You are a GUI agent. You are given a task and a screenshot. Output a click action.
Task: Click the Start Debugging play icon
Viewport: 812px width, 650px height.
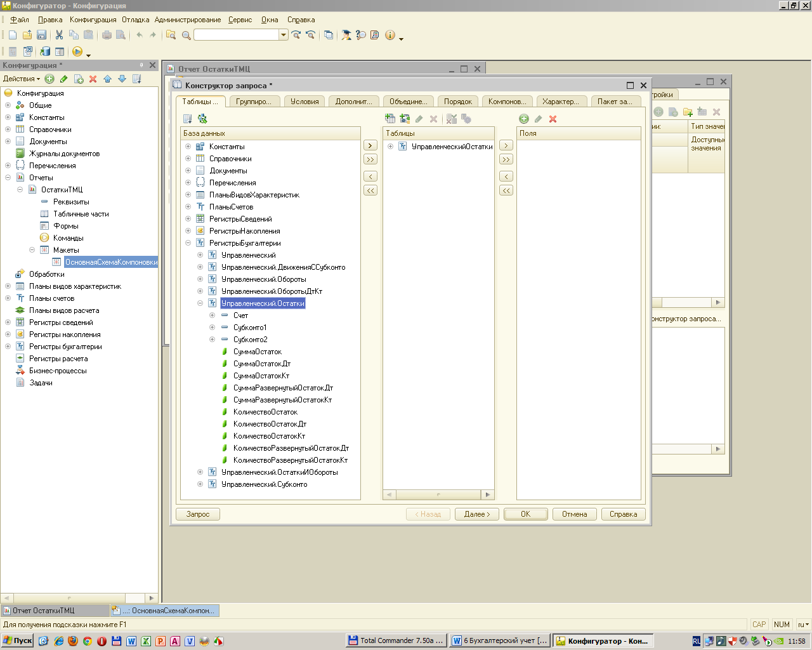tap(77, 51)
